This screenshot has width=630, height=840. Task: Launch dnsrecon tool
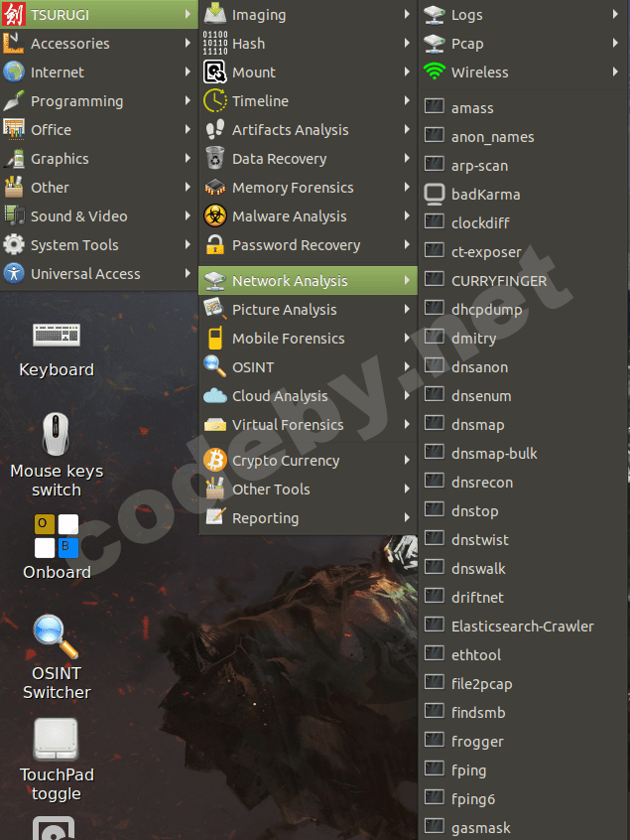pyautogui.click(x=523, y=483)
